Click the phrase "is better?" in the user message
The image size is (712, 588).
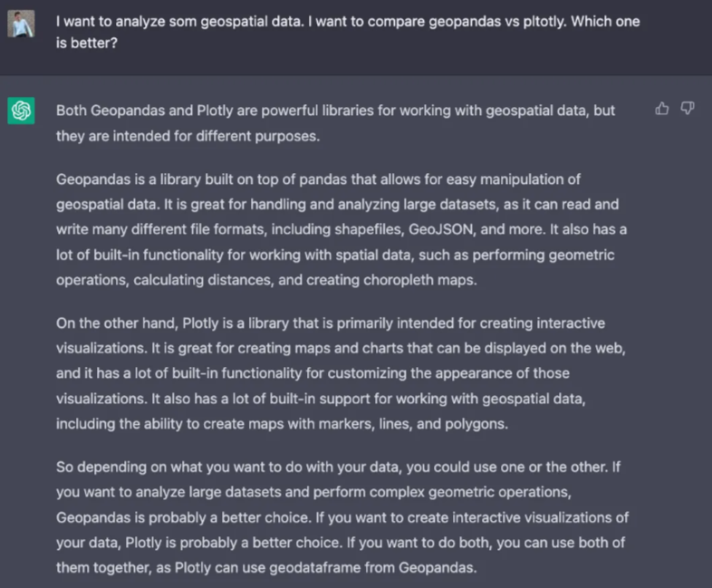coord(87,43)
